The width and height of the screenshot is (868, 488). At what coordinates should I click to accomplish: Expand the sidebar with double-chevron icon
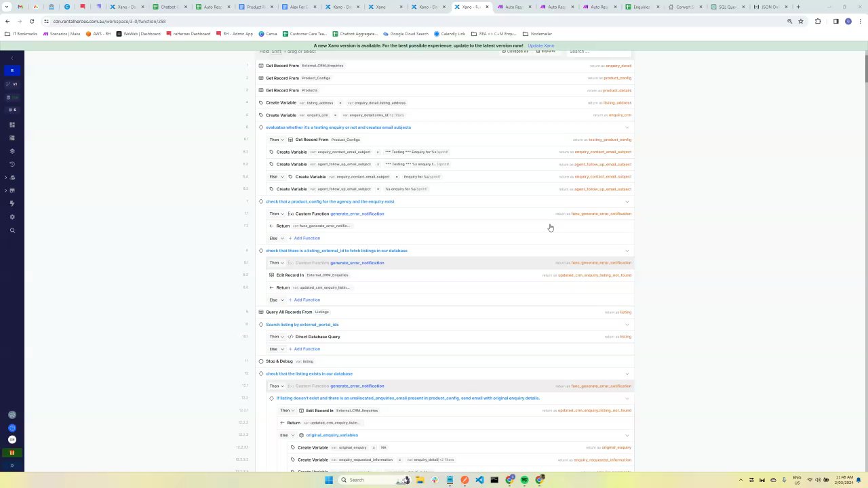click(12, 466)
